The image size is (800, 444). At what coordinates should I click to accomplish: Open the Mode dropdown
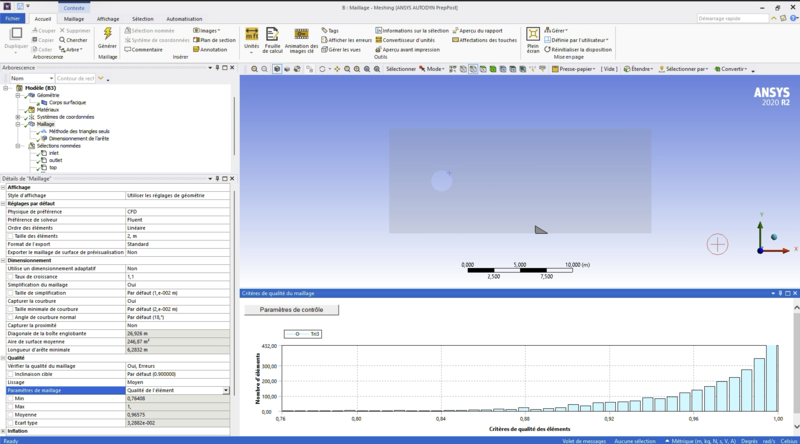[432, 69]
